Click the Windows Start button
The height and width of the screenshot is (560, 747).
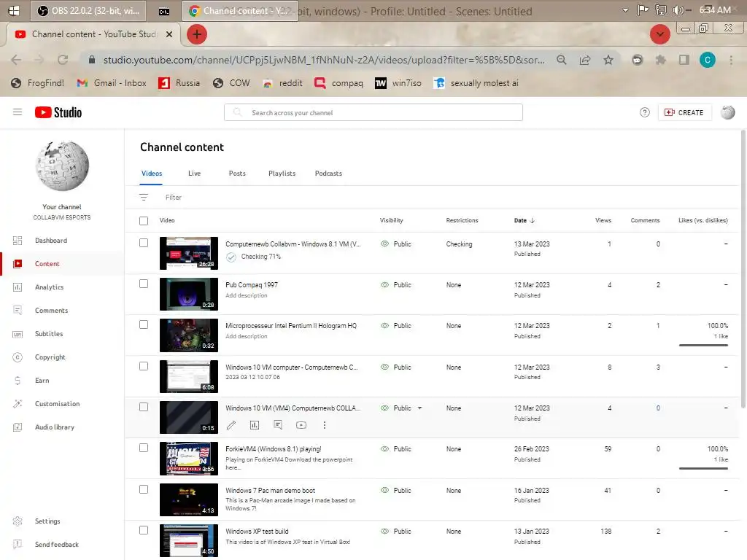tap(14, 10)
